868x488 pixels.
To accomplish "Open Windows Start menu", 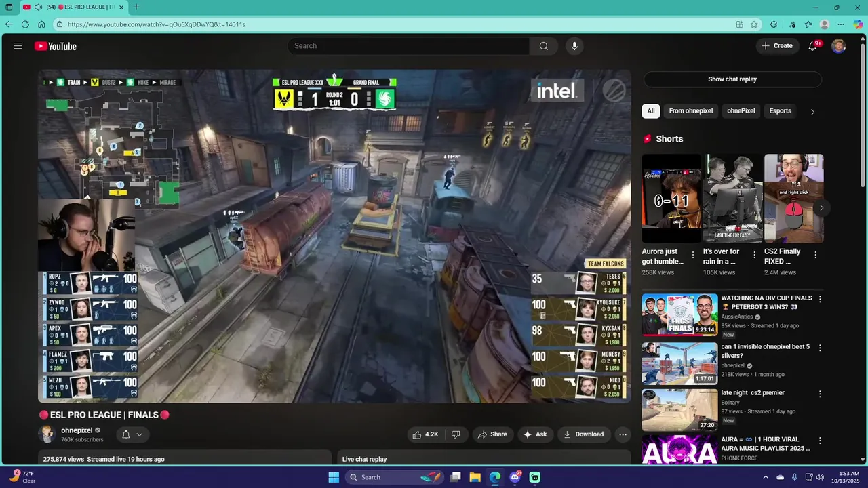I will click(334, 477).
